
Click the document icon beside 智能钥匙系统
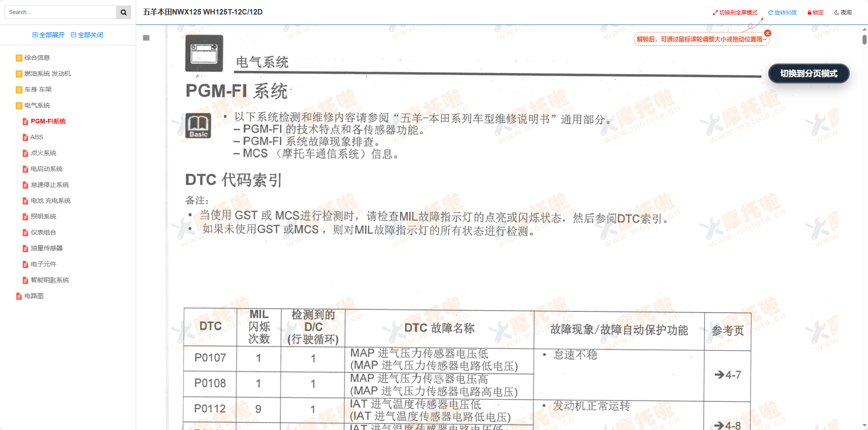click(x=25, y=280)
